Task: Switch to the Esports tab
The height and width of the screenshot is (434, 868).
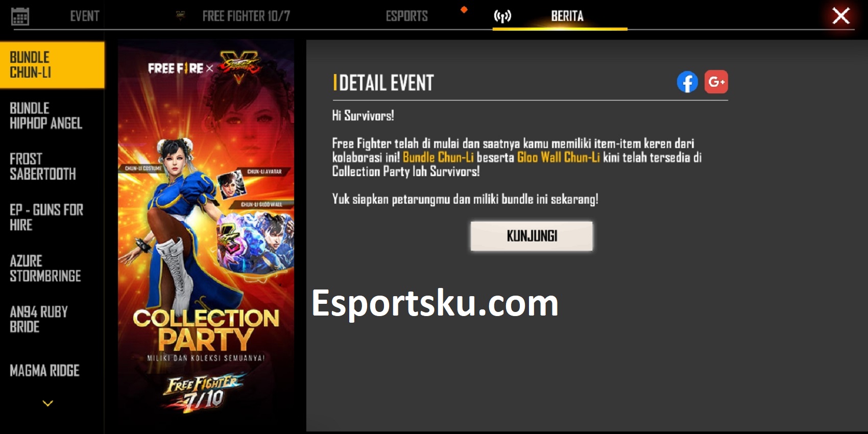Action: pos(406,16)
